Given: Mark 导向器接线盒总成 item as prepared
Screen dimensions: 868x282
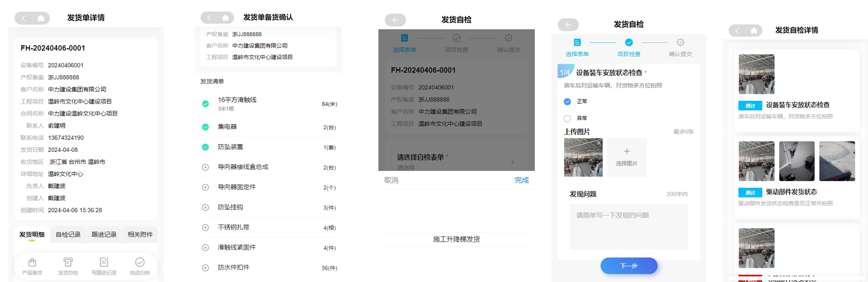Looking at the screenshot, I should pos(205,167).
